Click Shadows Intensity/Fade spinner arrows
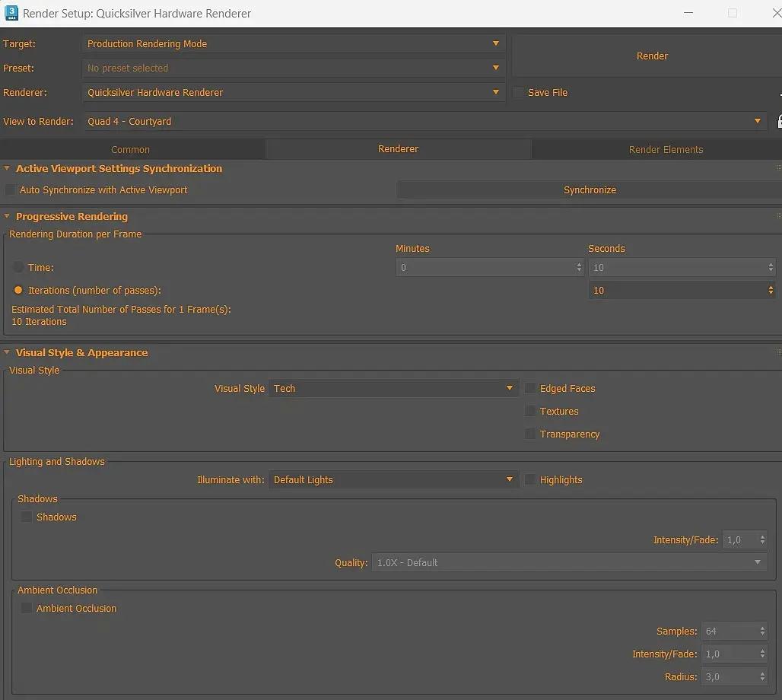This screenshot has height=700, width=782. pyautogui.click(x=762, y=540)
